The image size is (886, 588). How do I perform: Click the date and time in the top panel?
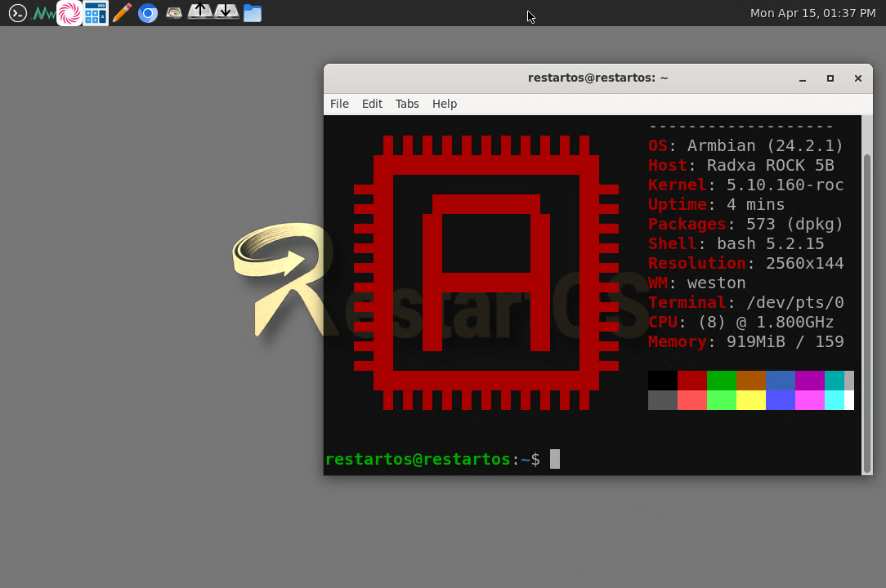pos(812,13)
